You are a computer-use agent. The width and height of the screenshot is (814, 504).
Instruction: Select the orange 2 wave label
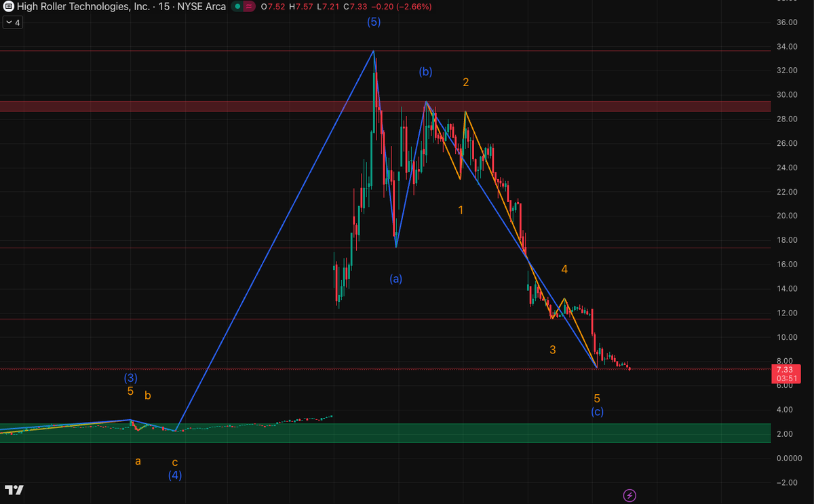(x=466, y=82)
